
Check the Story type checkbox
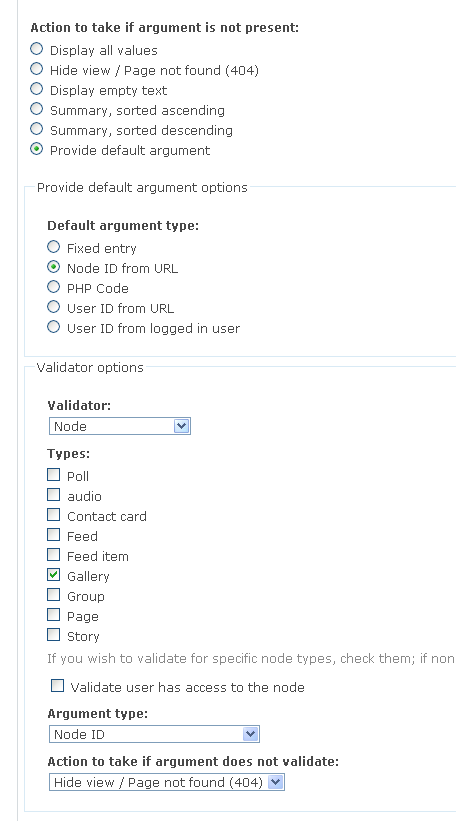[53, 635]
